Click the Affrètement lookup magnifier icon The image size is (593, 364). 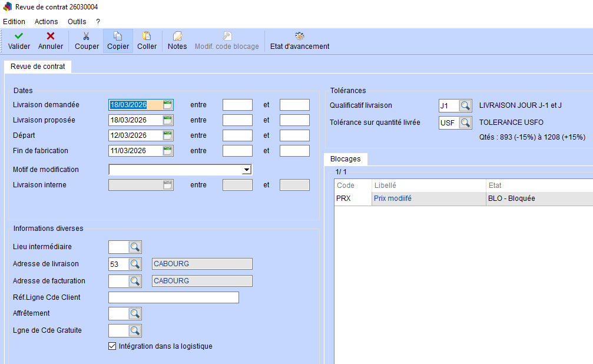(135, 313)
